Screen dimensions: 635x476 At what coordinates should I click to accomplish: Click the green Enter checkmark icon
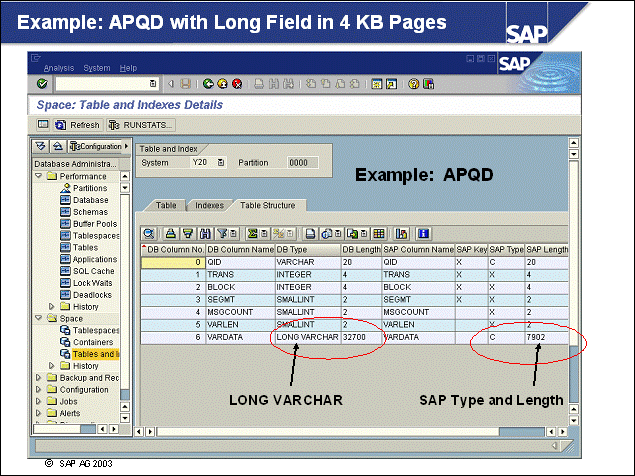pyautogui.click(x=43, y=84)
